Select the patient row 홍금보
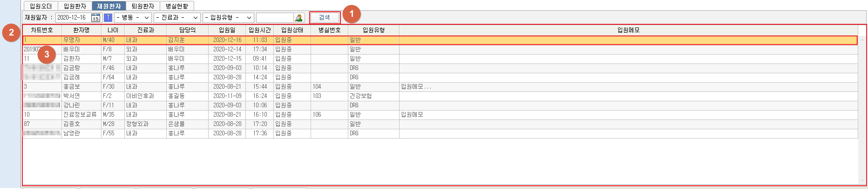This screenshot has height=189, width=868. click(72, 87)
